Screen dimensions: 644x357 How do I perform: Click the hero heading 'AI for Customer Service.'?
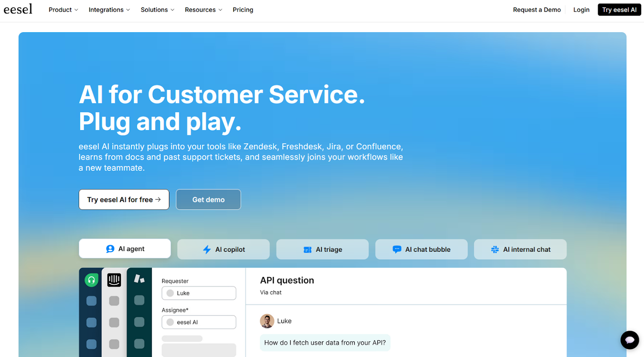pyautogui.click(x=222, y=95)
